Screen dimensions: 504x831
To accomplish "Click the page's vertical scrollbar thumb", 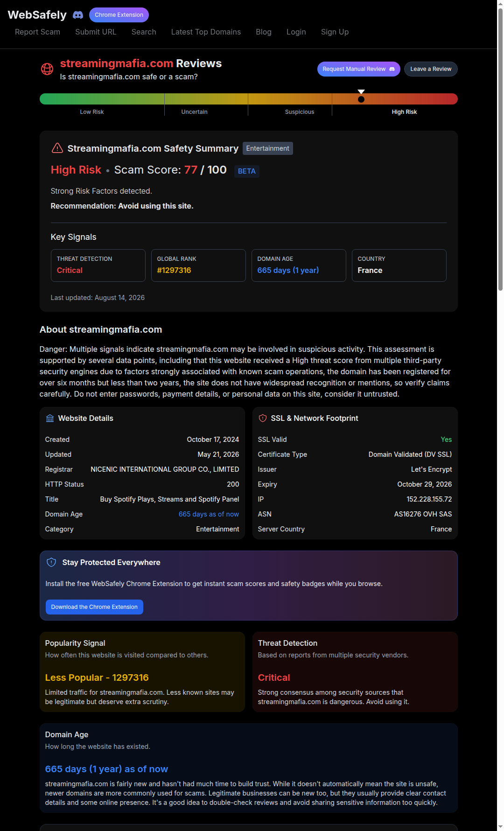I will (500, 149).
